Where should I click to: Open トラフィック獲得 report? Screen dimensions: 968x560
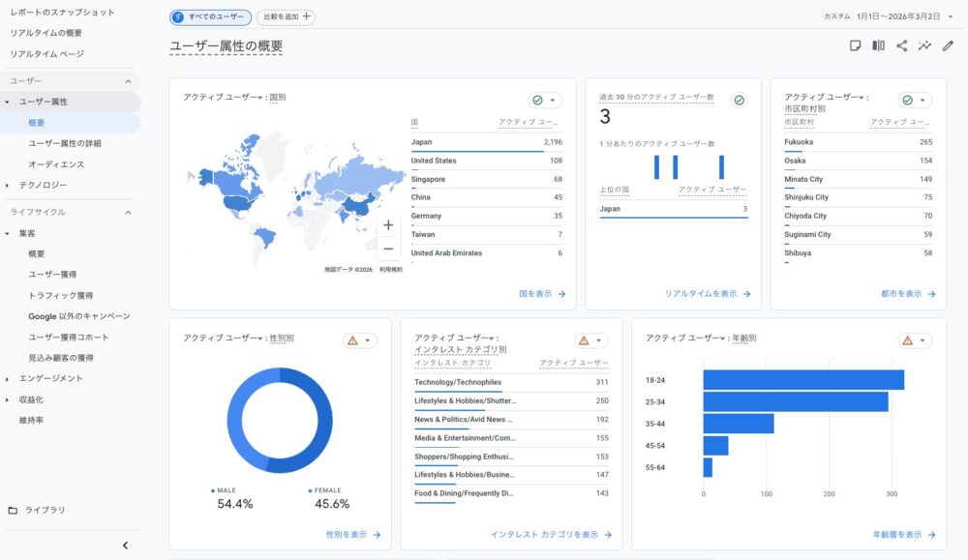(60, 295)
